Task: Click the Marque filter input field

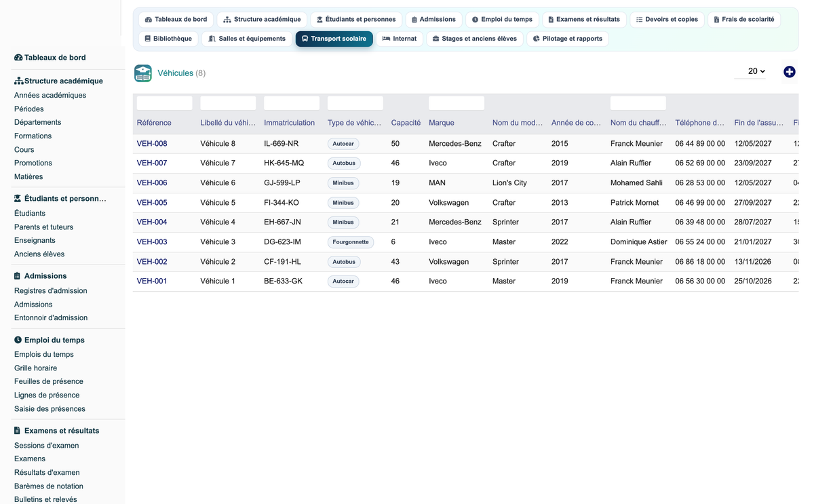Action: coord(457,103)
